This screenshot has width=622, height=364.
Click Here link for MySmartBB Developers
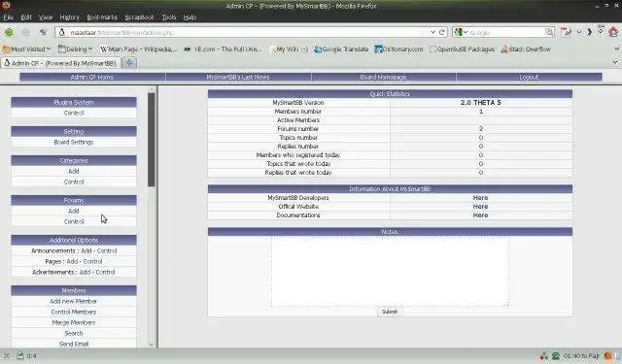(x=480, y=198)
